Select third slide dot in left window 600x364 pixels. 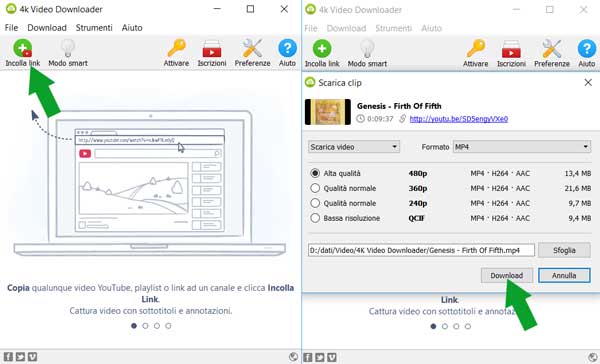pos(157,326)
